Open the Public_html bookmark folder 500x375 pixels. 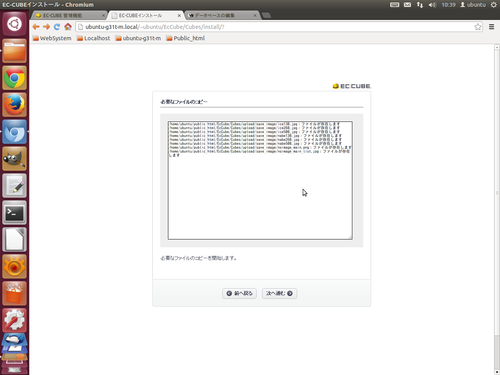[x=186, y=38]
